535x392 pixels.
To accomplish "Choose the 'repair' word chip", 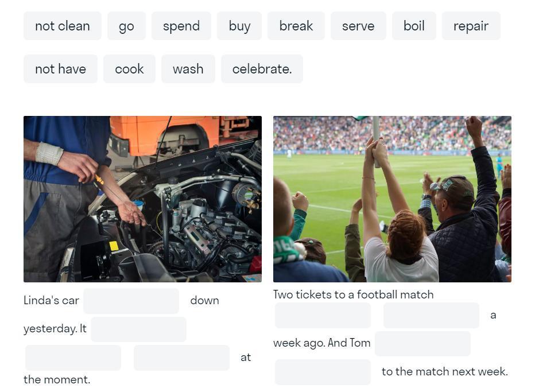I will point(471,26).
